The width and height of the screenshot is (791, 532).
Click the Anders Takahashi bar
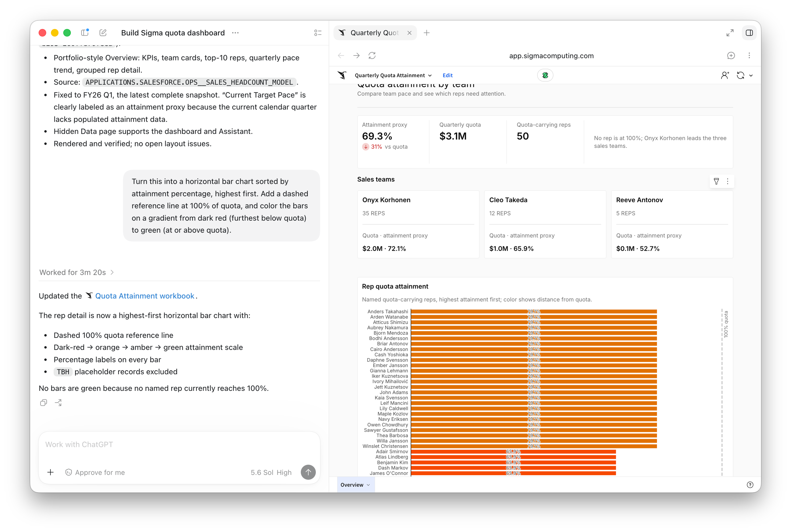click(x=534, y=311)
